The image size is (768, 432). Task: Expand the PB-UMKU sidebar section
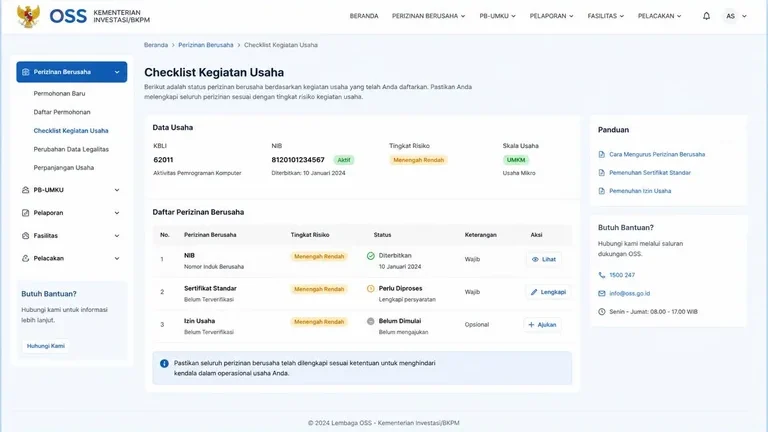point(72,190)
